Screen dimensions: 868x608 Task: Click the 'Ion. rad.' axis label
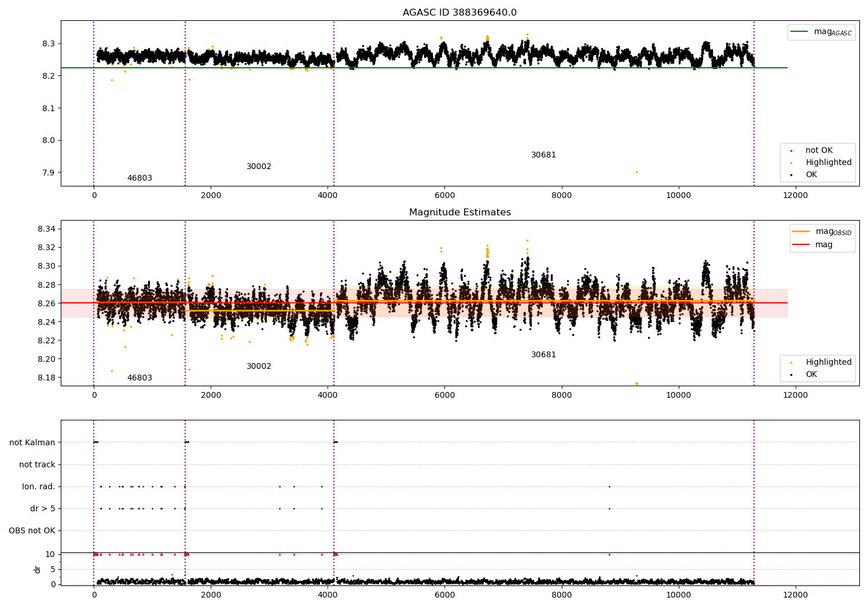pos(39,487)
